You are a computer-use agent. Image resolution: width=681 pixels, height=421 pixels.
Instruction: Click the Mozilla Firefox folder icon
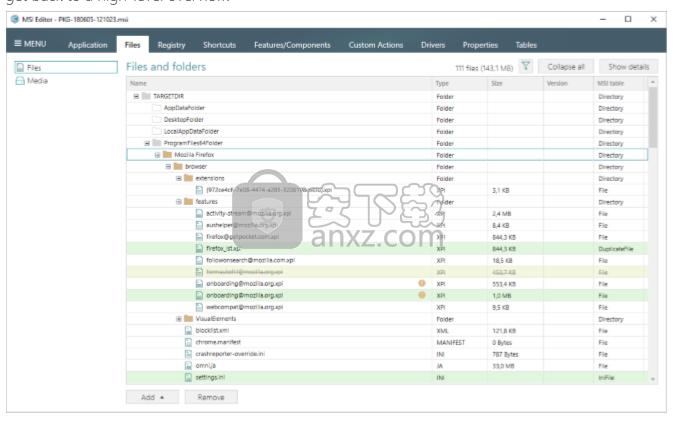(x=167, y=155)
